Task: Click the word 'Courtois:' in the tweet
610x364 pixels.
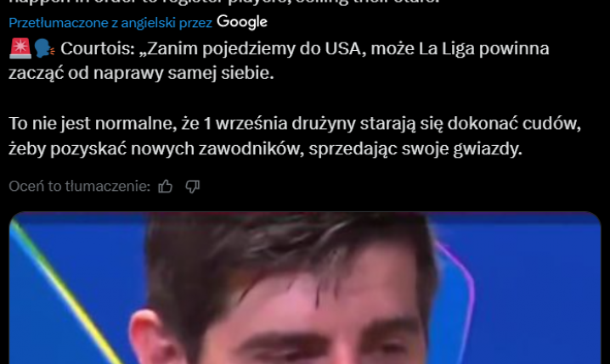Action: pyautogui.click(x=98, y=49)
